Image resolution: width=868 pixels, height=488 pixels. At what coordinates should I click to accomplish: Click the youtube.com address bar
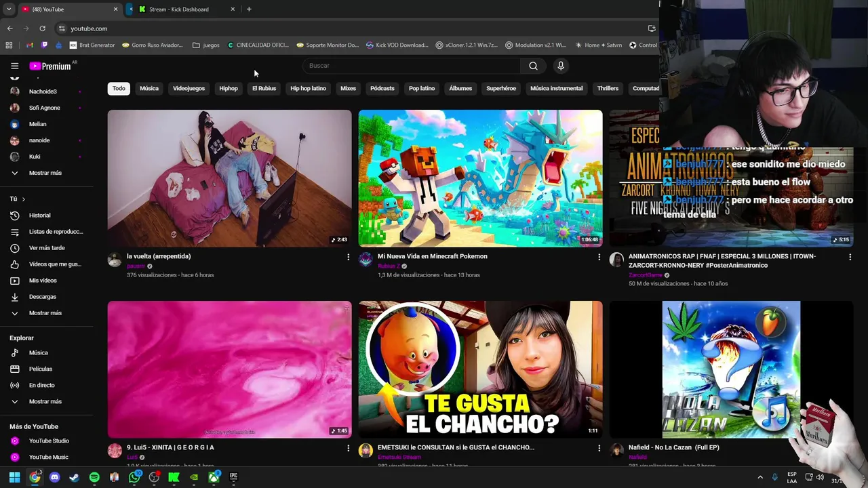353,28
